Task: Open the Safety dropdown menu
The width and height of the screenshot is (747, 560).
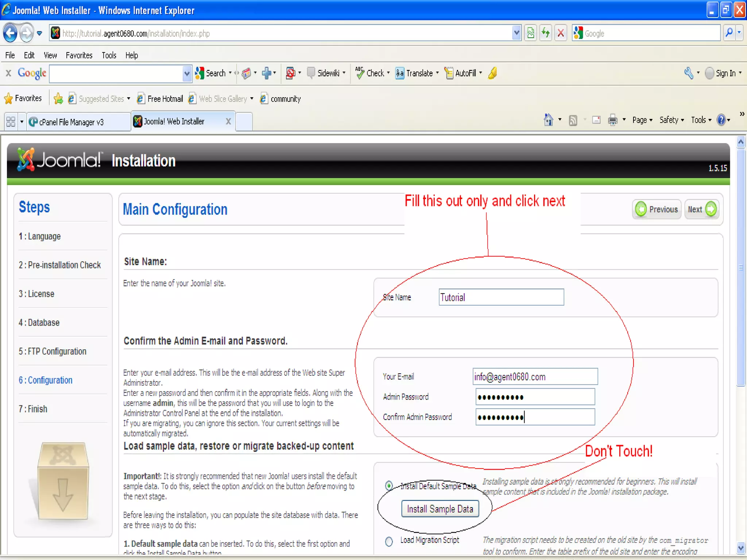Action: (x=671, y=120)
